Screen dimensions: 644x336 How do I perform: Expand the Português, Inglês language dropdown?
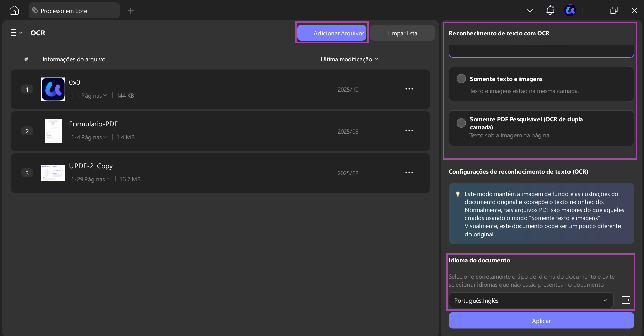point(531,300)
